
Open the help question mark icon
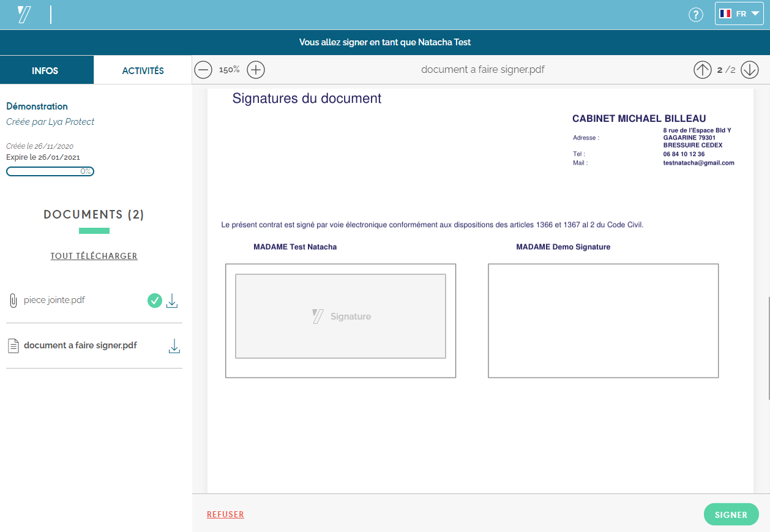696,15
